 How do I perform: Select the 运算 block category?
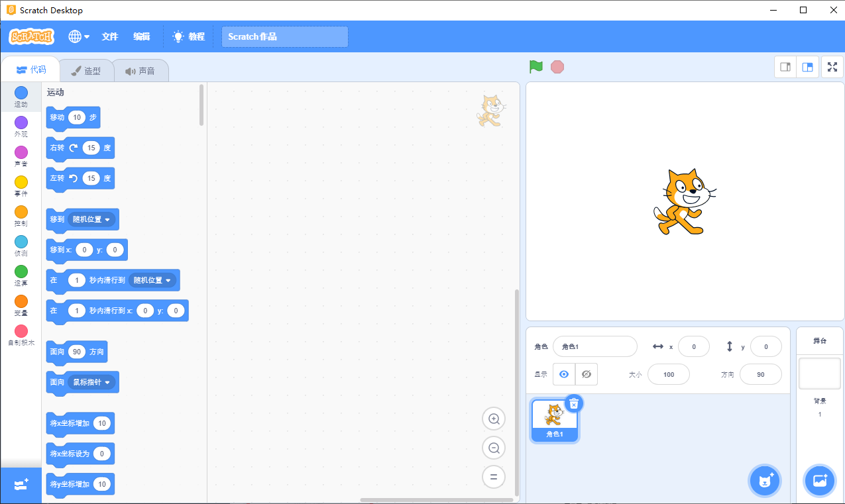click(21, 276)
